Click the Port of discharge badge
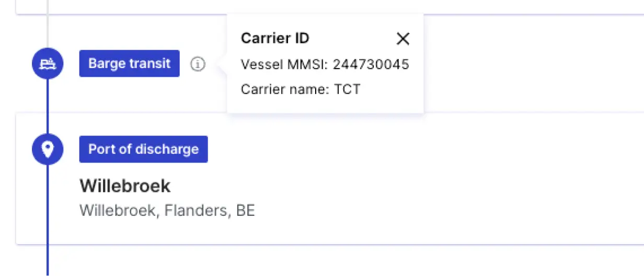The height and width of the screenshot is (276, 644). (143, 149)
